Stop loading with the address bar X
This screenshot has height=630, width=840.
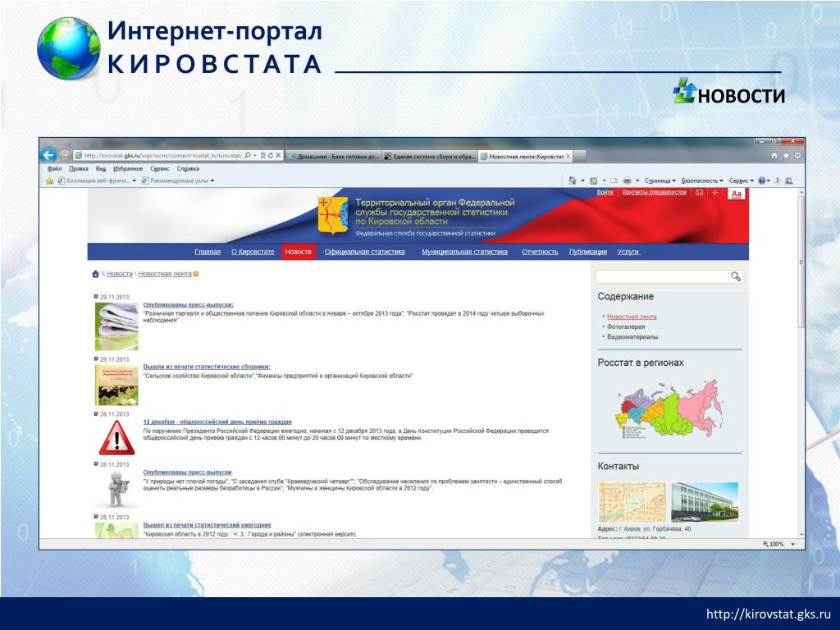pyautogui.click(x=278, y=156)
